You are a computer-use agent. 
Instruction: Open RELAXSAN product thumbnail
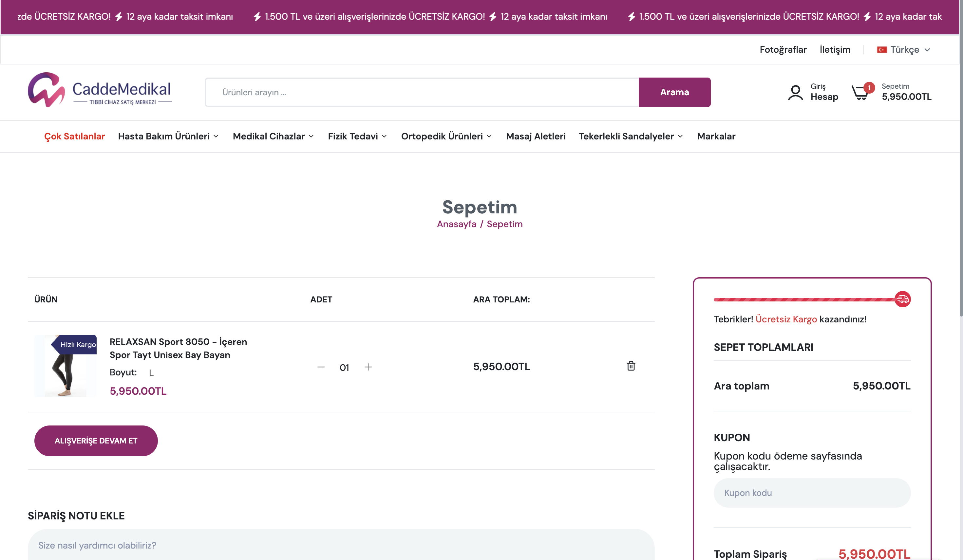pos(66,366)
